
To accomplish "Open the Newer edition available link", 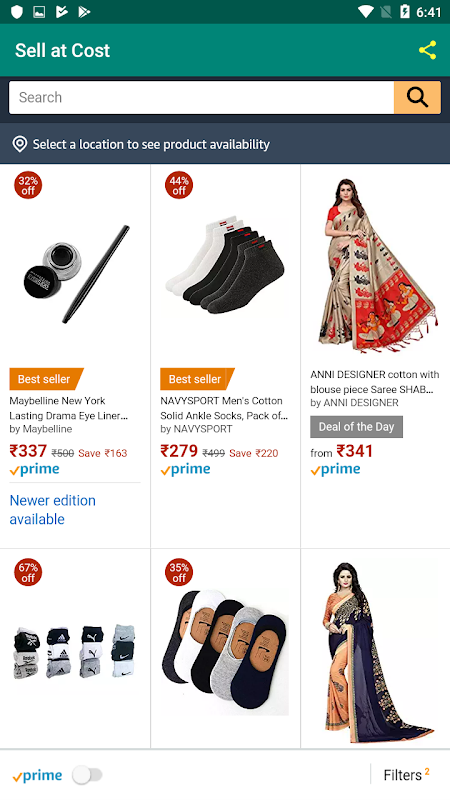I will click(53, 510).
